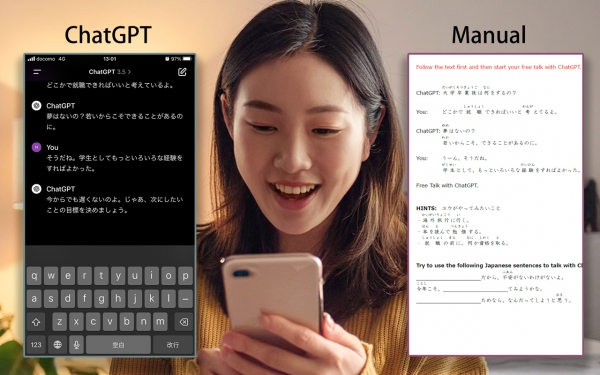Viewport: 600px width, 375px height.
Task: Tap the u key
Action: (135, 276)
